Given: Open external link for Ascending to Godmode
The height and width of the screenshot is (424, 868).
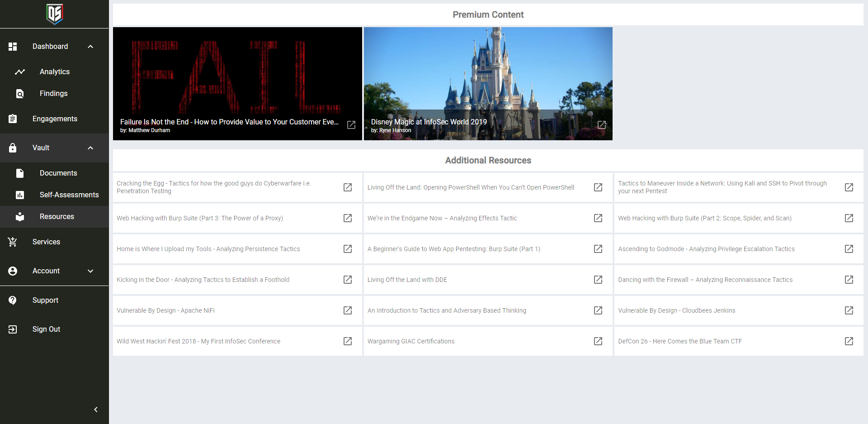Looking at the screenshot, I should coord(849,249).
